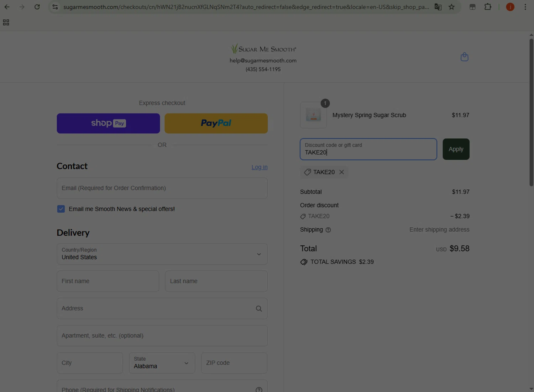534x392 pixels.
Task: Click the Mystery Spring Sugar Scrub thumbnail
Action: (x=313, y=115)
